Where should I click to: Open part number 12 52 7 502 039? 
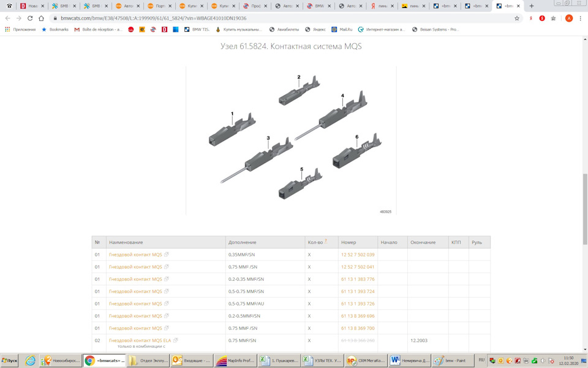pyautogui.click(x=357, y=255)
